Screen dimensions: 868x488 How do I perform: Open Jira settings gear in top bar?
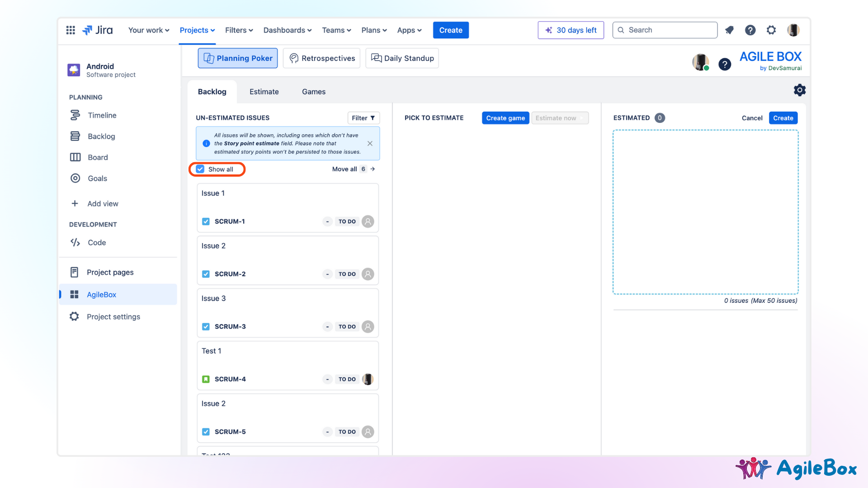771,30
